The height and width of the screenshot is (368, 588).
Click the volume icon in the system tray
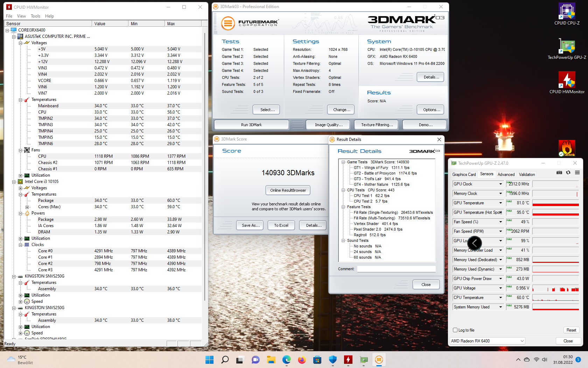545,360
